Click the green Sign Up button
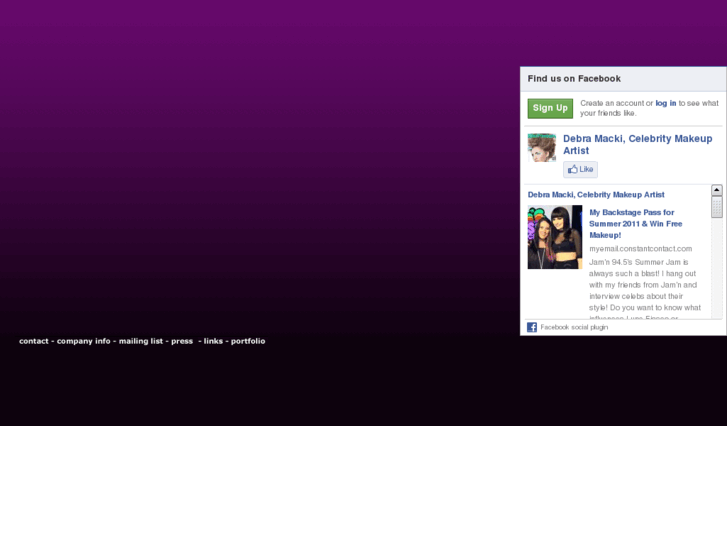The image size is (727, 545). coord(550,108)
